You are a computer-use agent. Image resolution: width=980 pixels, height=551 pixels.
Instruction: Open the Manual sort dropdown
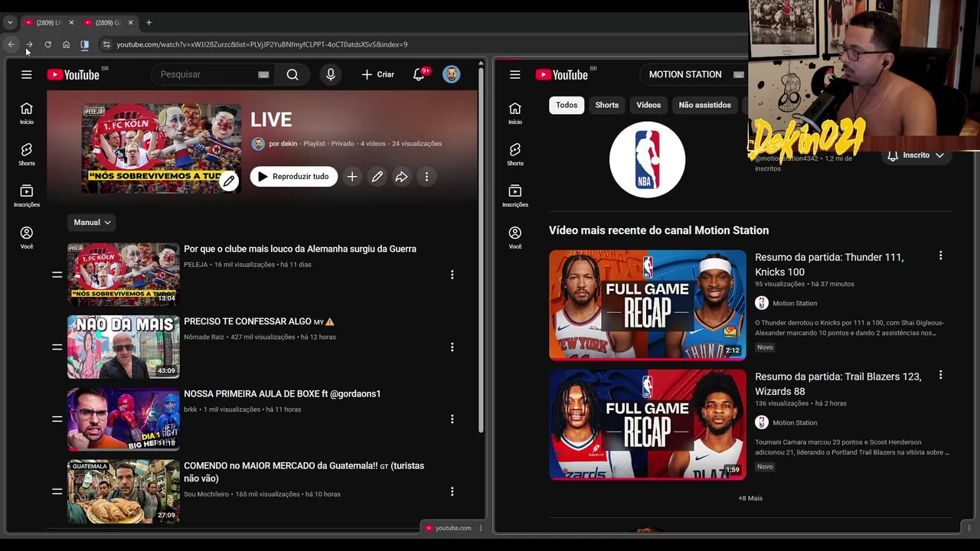tap(92, 222)
